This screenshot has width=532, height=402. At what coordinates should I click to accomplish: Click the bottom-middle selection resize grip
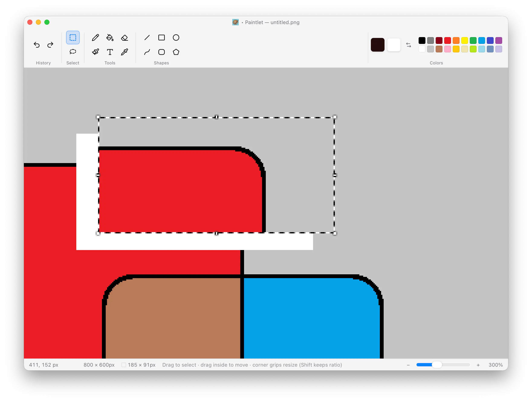click(217, 233)
